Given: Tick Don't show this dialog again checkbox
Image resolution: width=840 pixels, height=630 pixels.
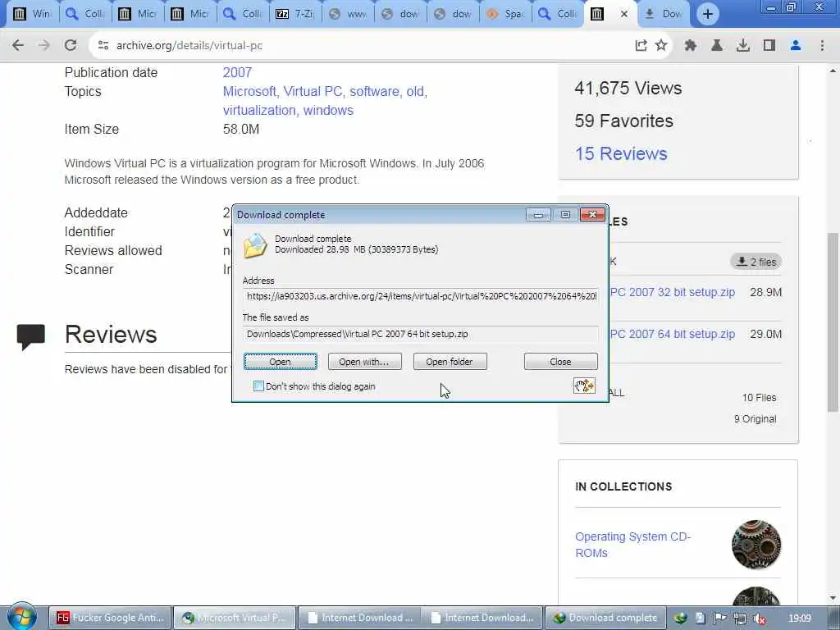Looking at the screenshot, I should tap(258, 386).
